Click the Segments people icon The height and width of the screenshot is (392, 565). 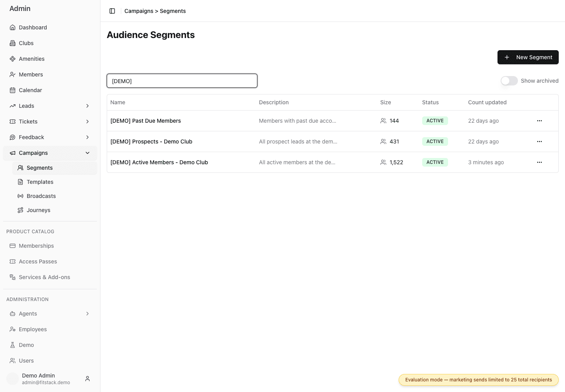pos(20,168)
